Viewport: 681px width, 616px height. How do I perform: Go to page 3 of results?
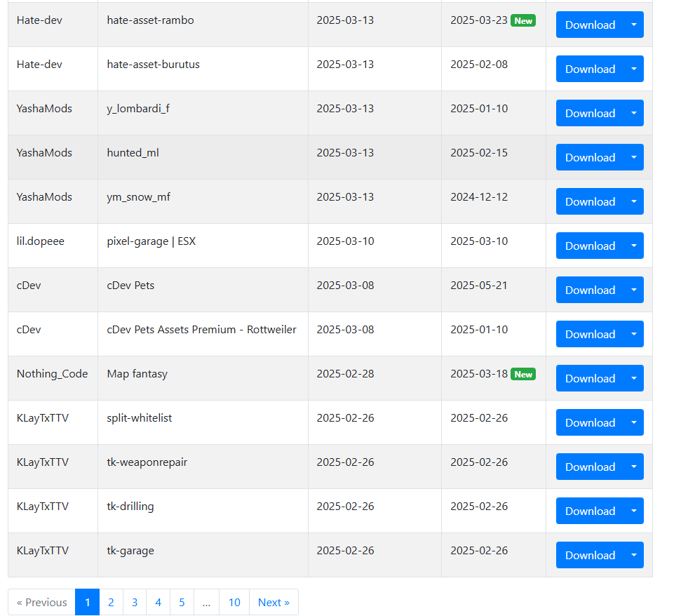135,602
